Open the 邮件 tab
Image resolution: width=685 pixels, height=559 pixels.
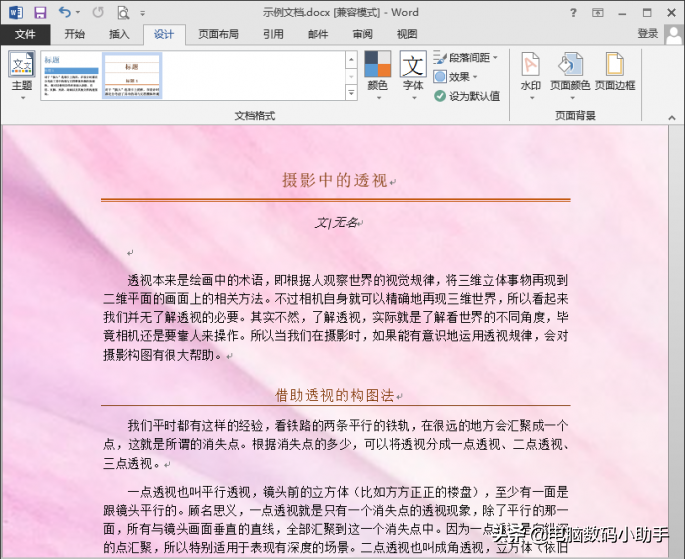(318, 34)
